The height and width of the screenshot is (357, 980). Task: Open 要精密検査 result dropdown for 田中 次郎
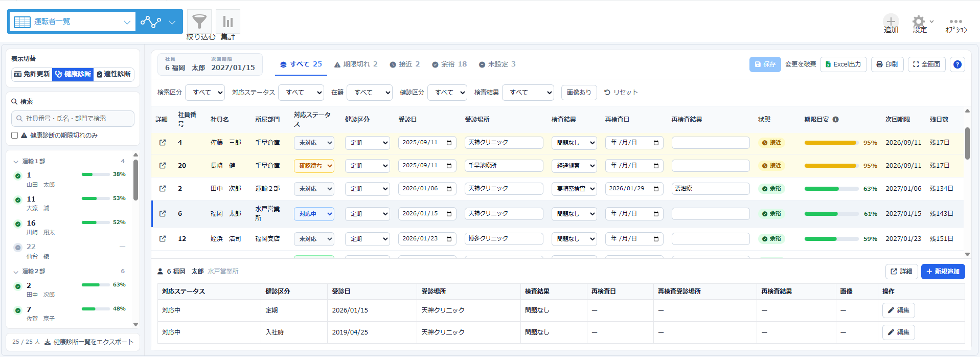point(574,189)
